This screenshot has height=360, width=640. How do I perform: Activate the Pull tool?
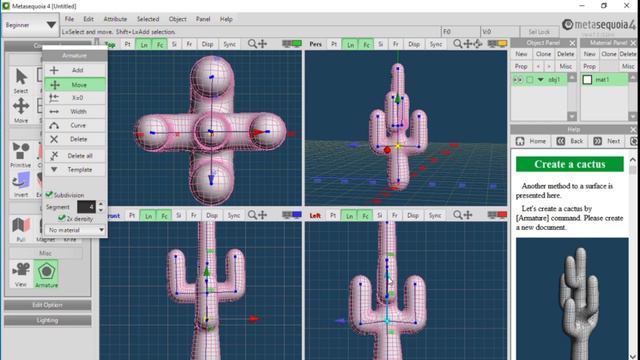coord(21,229)
